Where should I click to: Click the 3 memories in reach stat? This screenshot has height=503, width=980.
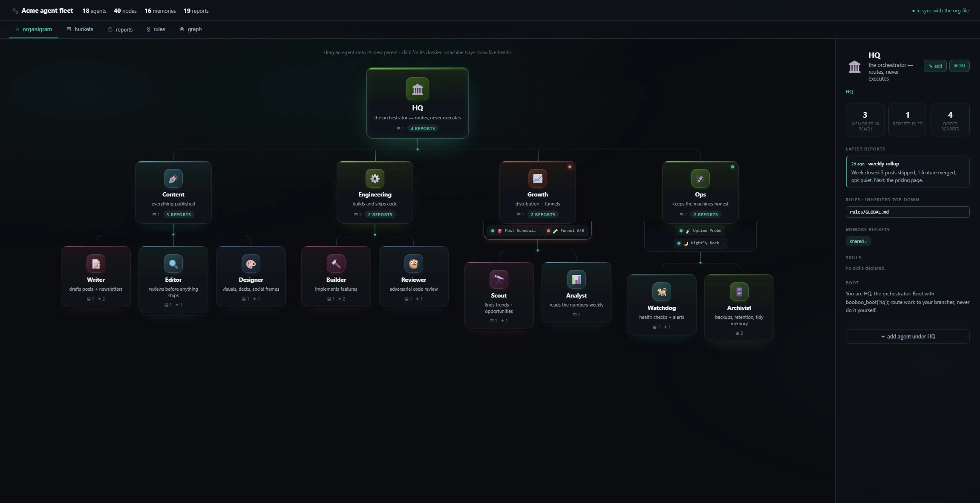tap(865, 120)
